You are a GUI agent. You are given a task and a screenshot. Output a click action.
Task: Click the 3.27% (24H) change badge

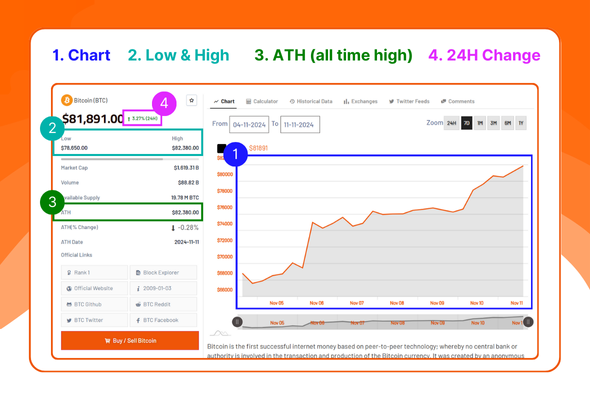(143, 118)
